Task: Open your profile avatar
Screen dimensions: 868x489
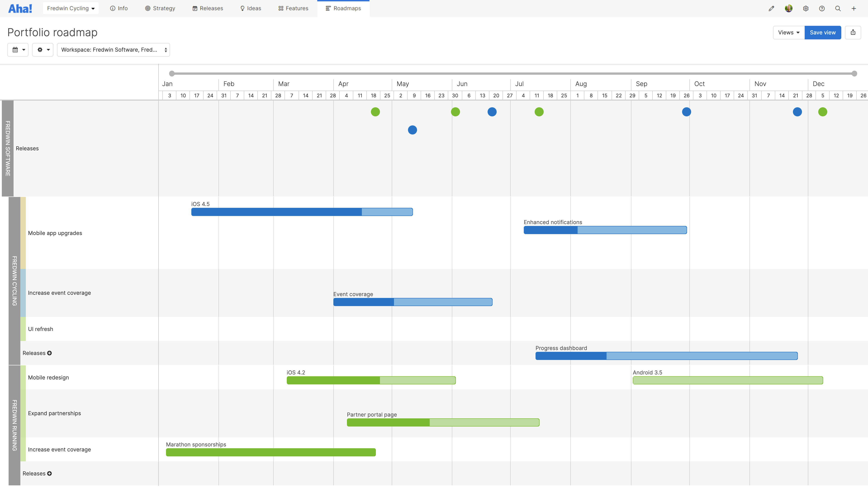Action: point(788,8)
